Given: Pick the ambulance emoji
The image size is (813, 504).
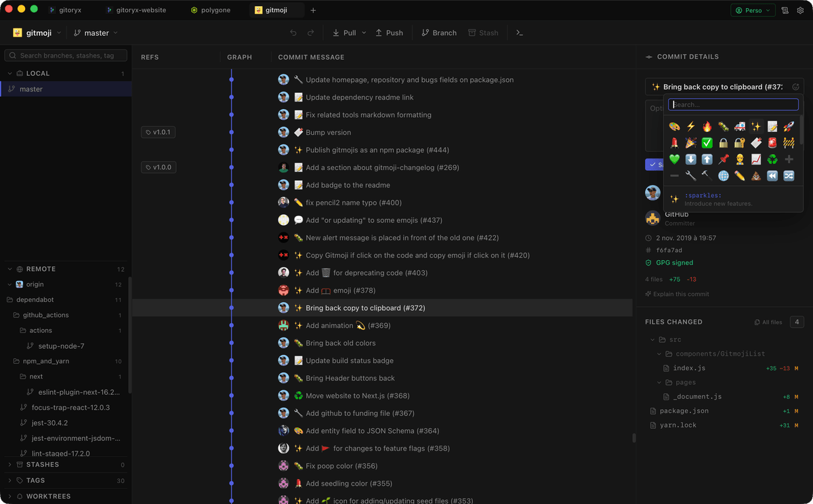Looking at the screenshot, I should [x=740, y=127].
